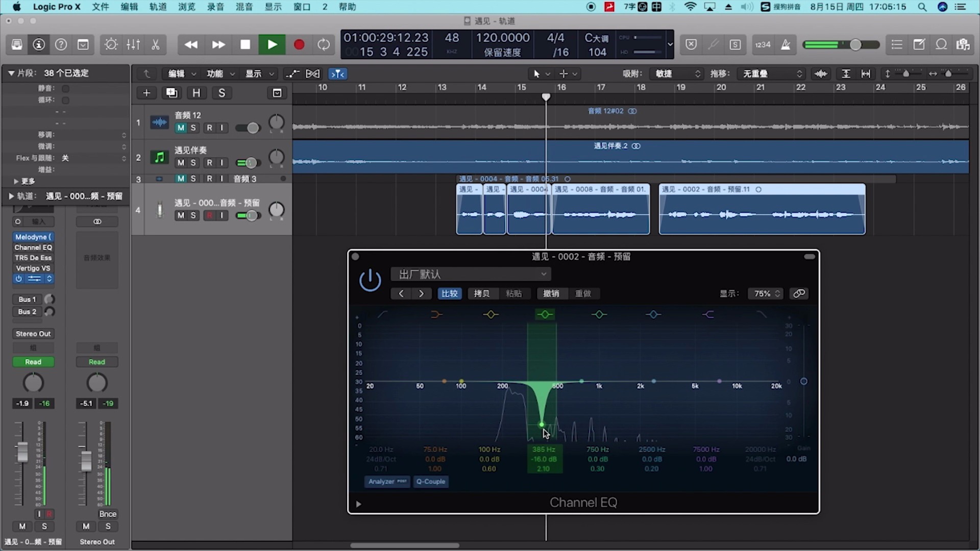Click the 撤销 undo button
The width and height of the screenshot is (980, 551).
(x=551, y=294)
